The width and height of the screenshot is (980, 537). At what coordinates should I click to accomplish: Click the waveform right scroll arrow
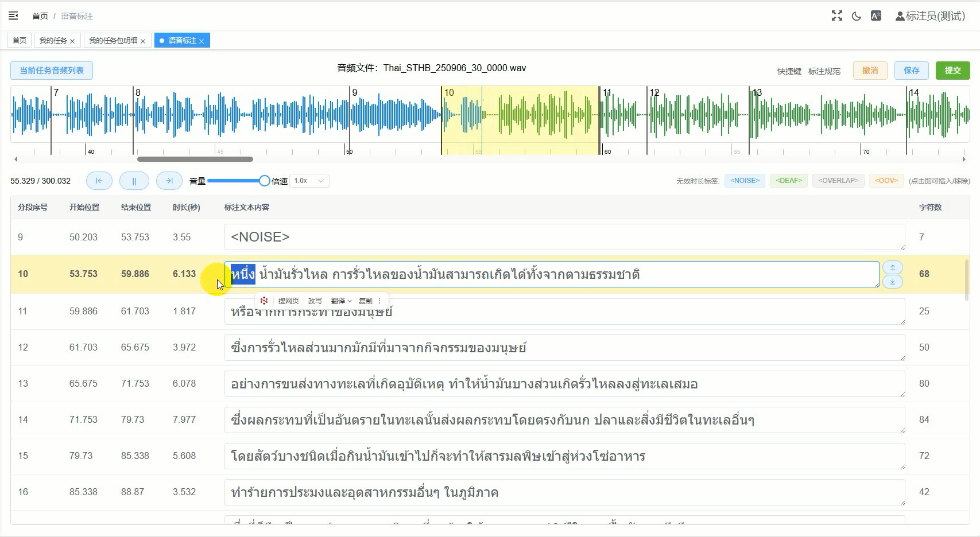964,159
